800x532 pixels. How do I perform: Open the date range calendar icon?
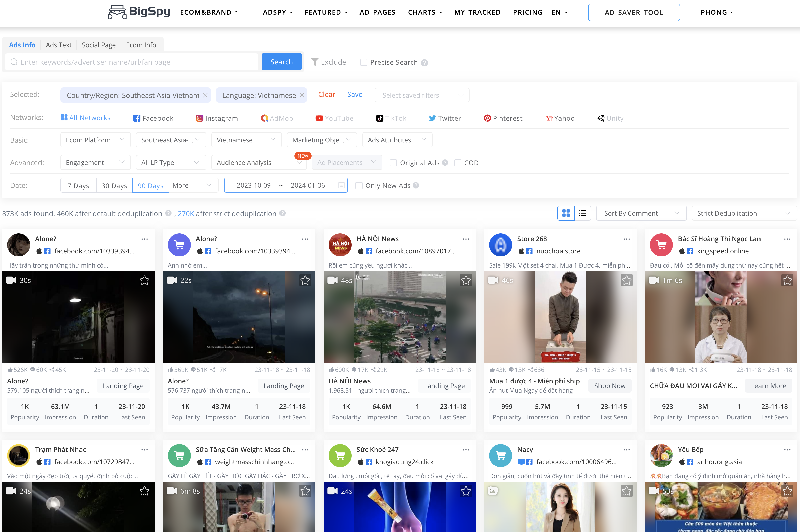341,185
